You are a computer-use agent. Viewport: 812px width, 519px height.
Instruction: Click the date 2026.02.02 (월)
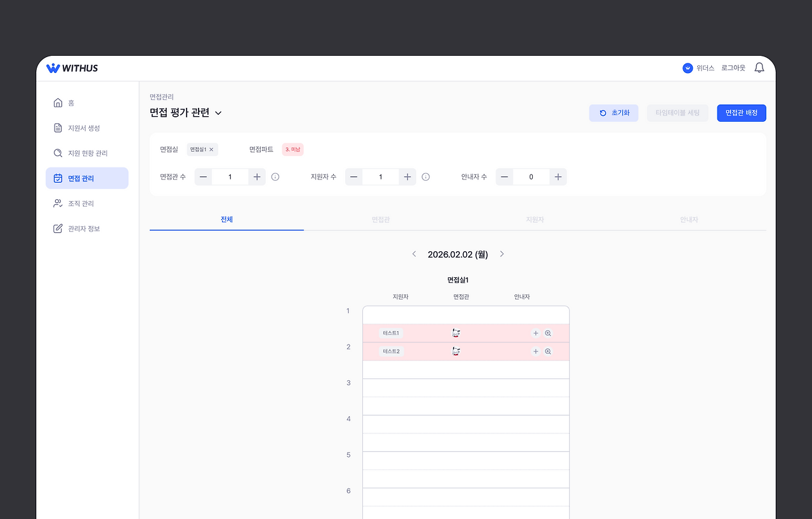pyautogui.click(x=458, y=254)
